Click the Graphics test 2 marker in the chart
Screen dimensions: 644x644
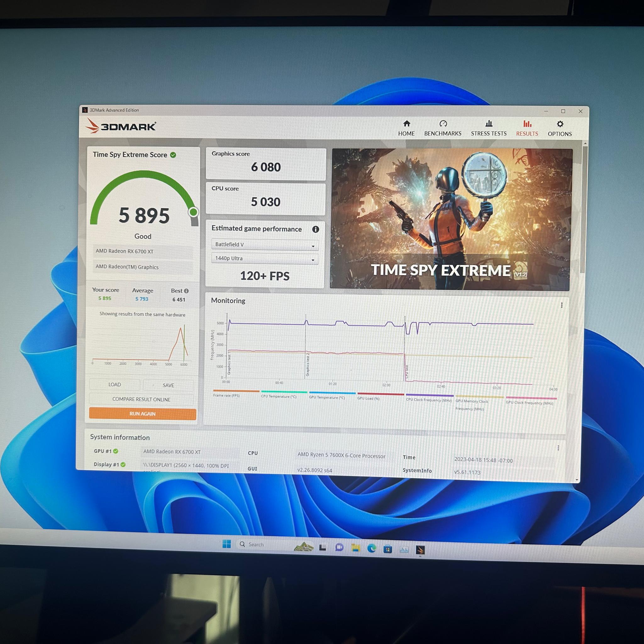pos(307,365)
